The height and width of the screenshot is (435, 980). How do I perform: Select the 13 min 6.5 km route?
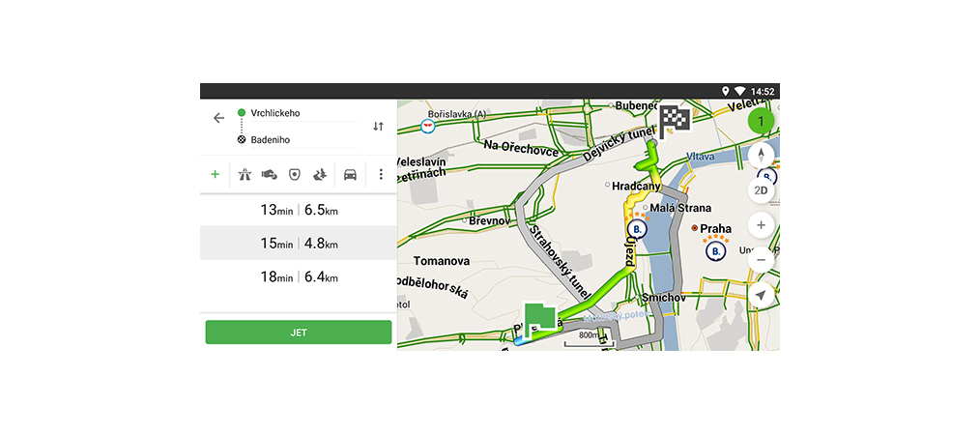[x=299, y=210]
